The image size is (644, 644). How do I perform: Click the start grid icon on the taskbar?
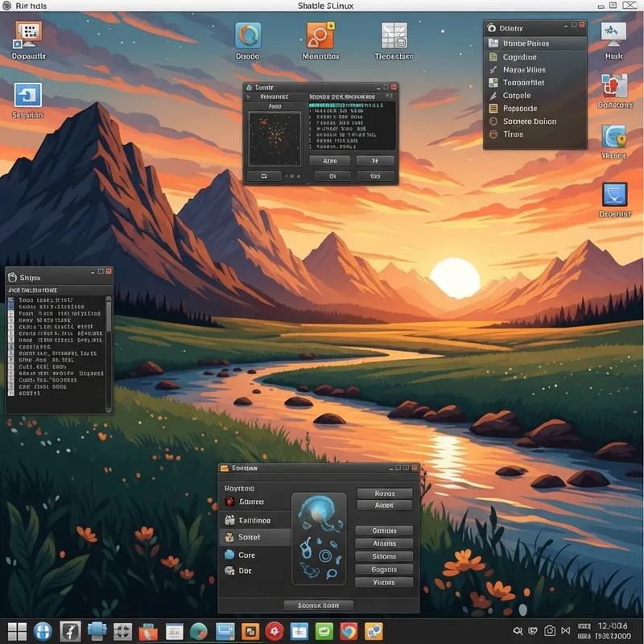16,632
